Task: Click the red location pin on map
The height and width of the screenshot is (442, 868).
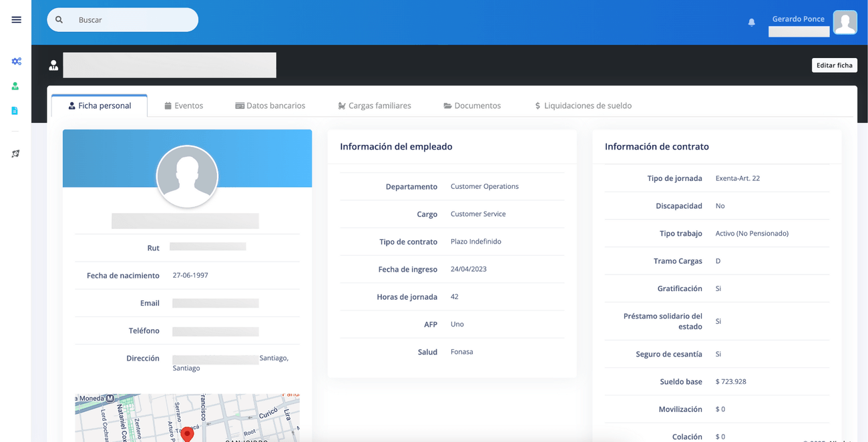Action: 188,434
